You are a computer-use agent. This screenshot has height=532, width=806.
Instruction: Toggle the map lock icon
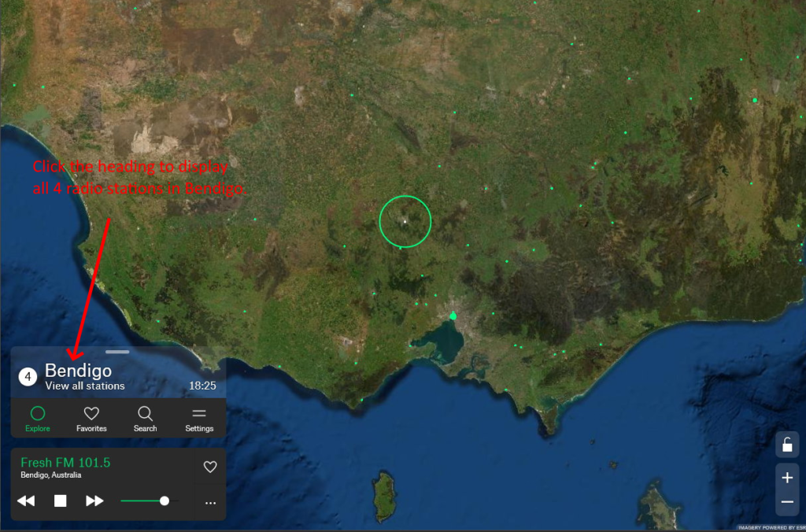tap(787, 445)
